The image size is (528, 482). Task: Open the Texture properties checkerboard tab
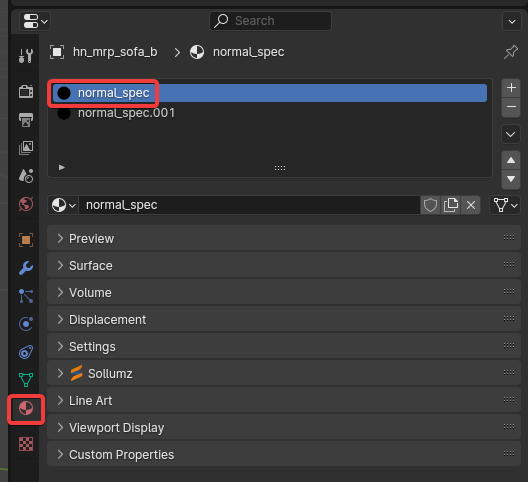point(26,444)
